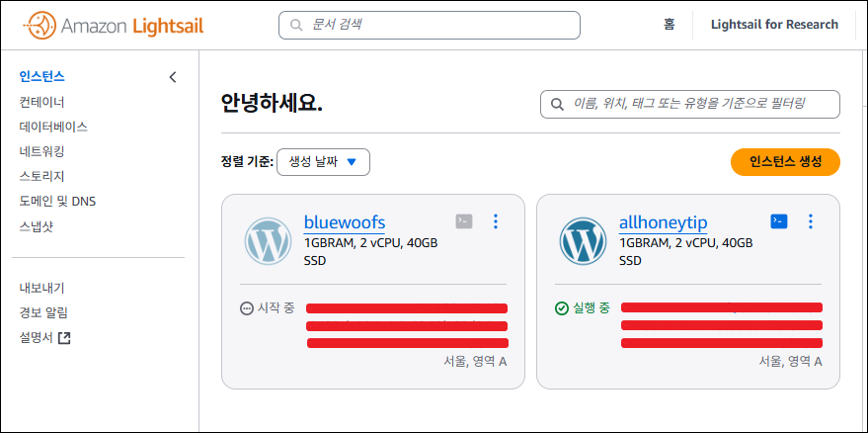868x433 pixels.
Task: Open SSH terminal for allhoneytip instance
Action: tap(779, 221)
